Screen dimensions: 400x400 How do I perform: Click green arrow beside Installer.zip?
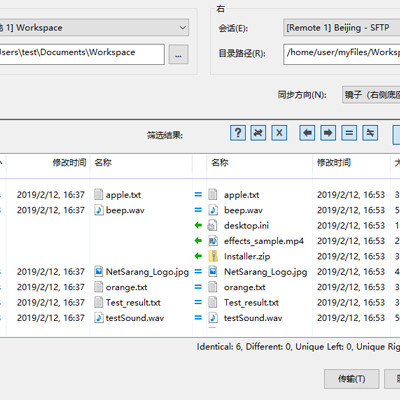click(198, 256)
